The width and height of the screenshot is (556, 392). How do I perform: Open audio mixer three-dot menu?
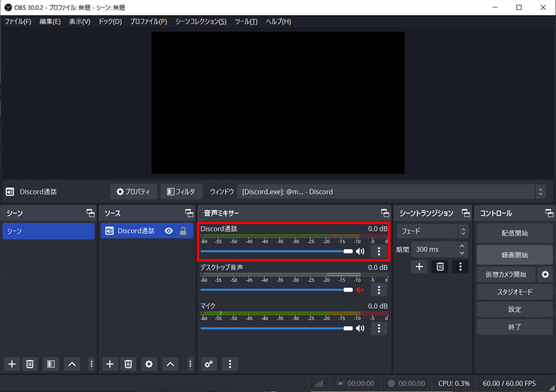(x=230, y=364)
